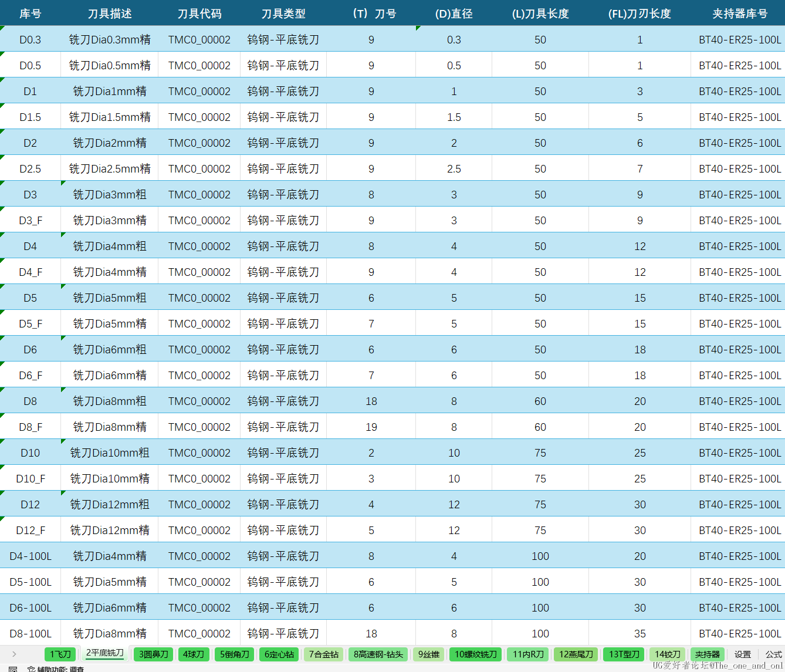The image size is (785, 672).
Task: Select flute length 35 in the D8-100L row
Action: point(640,633)
